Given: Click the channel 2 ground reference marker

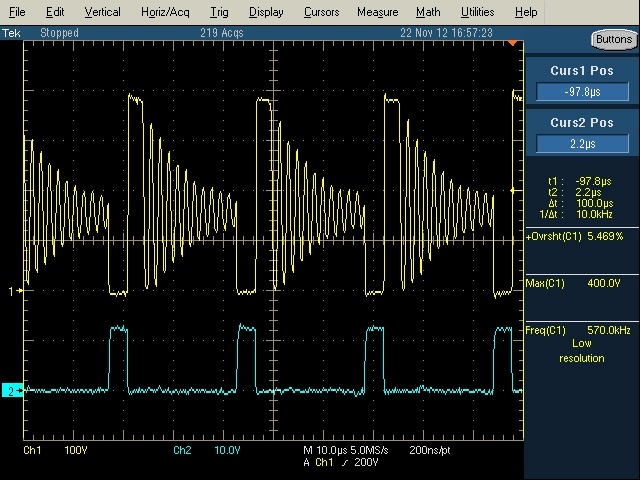Looking at the screenshot, I should 12,390.
